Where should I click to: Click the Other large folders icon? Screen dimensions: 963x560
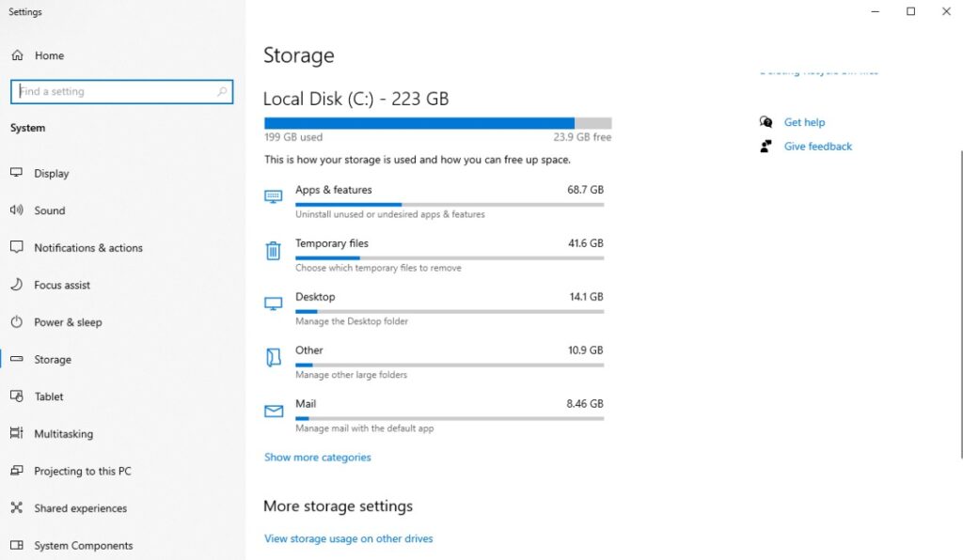click(x=273, y=357)
